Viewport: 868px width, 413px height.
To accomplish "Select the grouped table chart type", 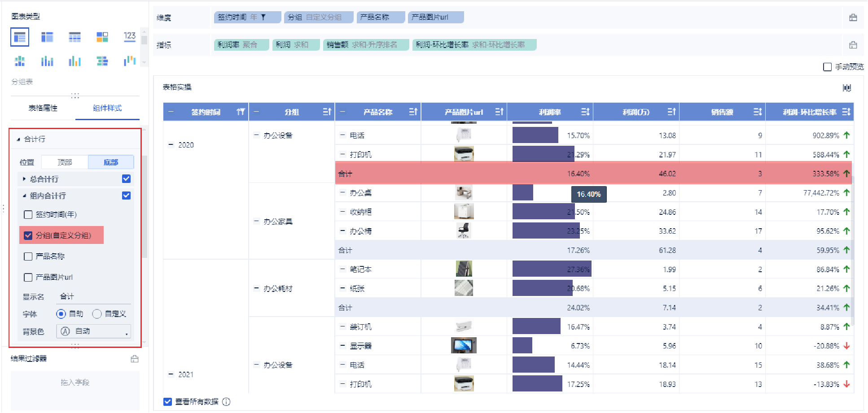I will click(x=20, y=37).
